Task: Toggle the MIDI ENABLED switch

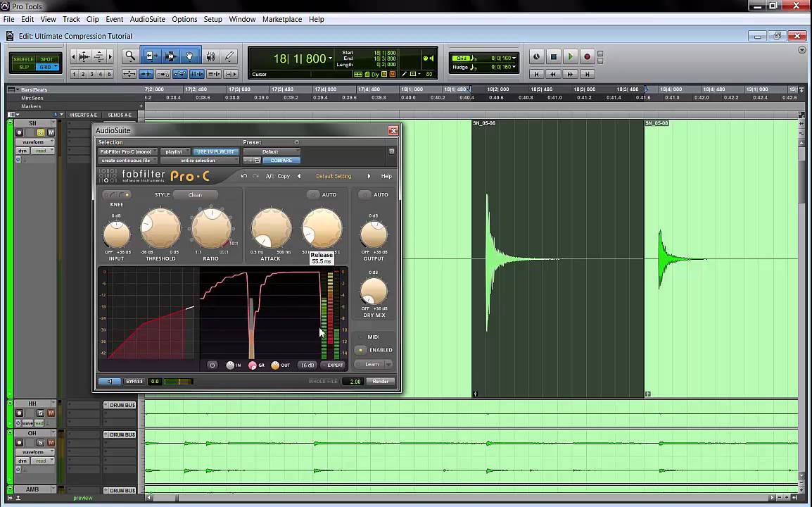Action: pyautogui.click(x=361, y=350)
